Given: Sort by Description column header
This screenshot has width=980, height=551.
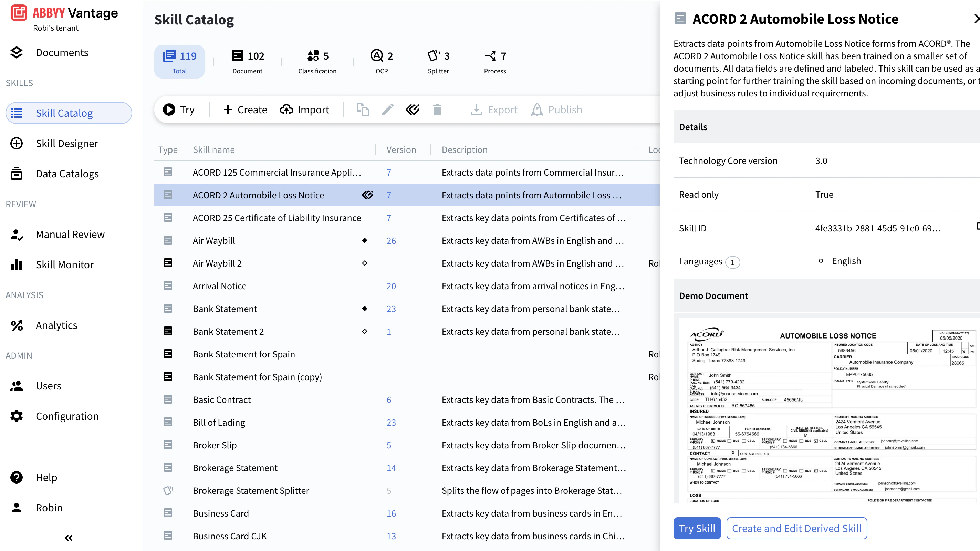Looking at the screenshot, I should click(465, 149).
